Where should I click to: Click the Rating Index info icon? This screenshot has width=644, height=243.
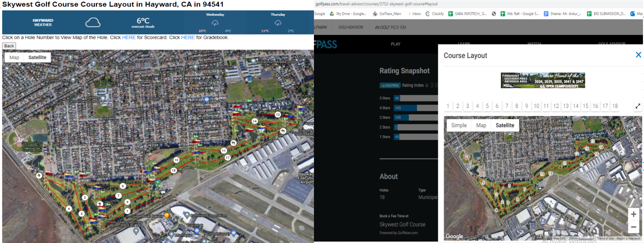pos(427,85)
